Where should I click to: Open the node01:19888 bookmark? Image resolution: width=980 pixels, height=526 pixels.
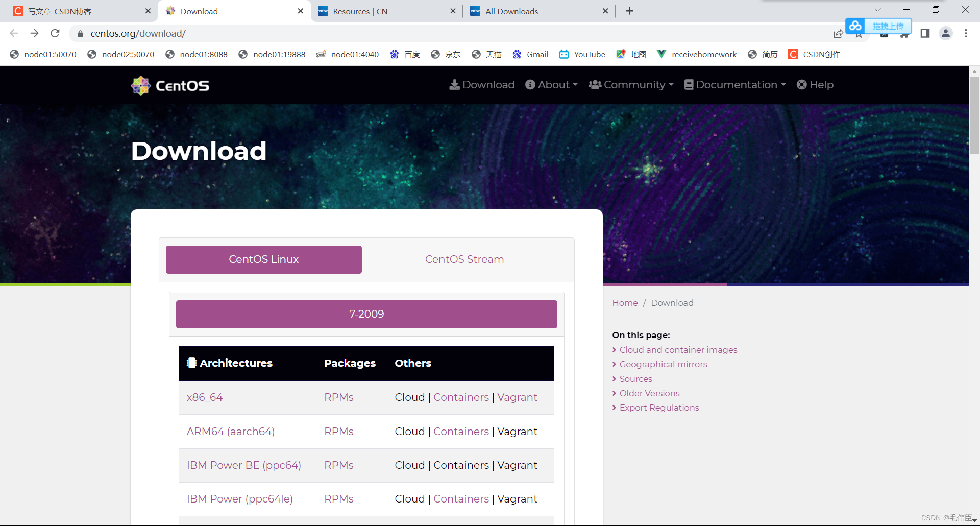pos(272,54)
